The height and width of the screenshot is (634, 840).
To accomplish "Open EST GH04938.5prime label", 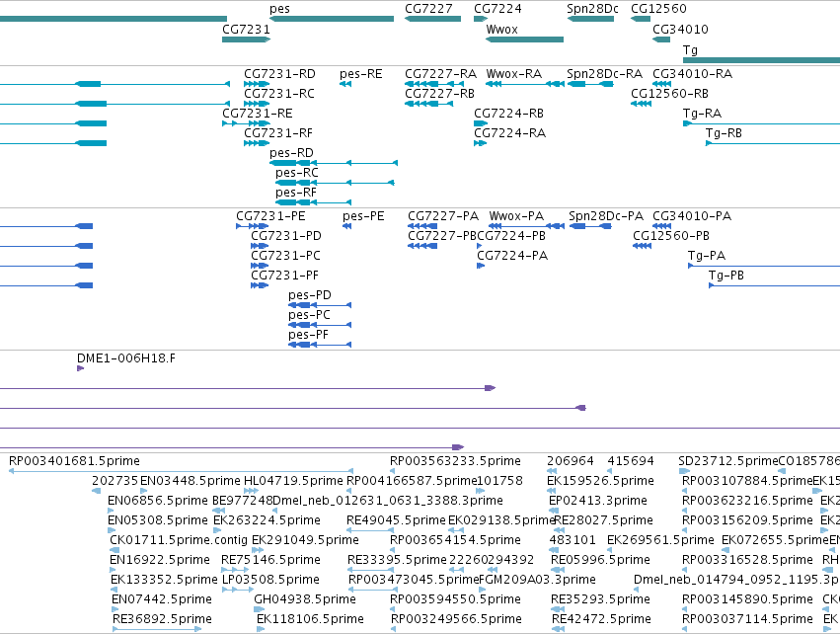I will pos(305,599).
